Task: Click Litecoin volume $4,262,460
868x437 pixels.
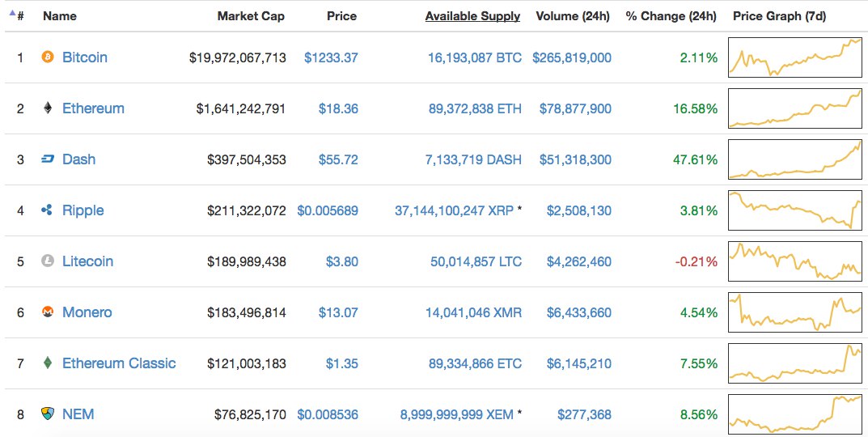Action: pyautogui.click(x=579, y=261)
